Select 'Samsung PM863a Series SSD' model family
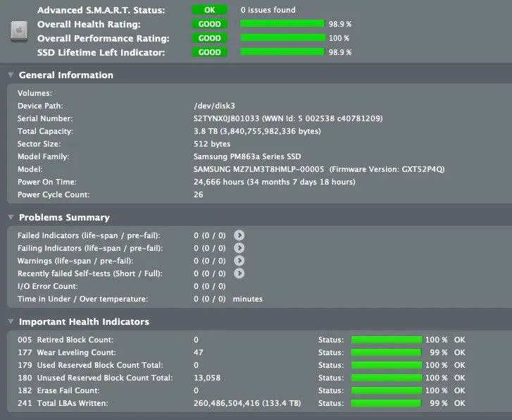Image resolution: width=512 pixels, height=420 pixels. coord(247,156)
